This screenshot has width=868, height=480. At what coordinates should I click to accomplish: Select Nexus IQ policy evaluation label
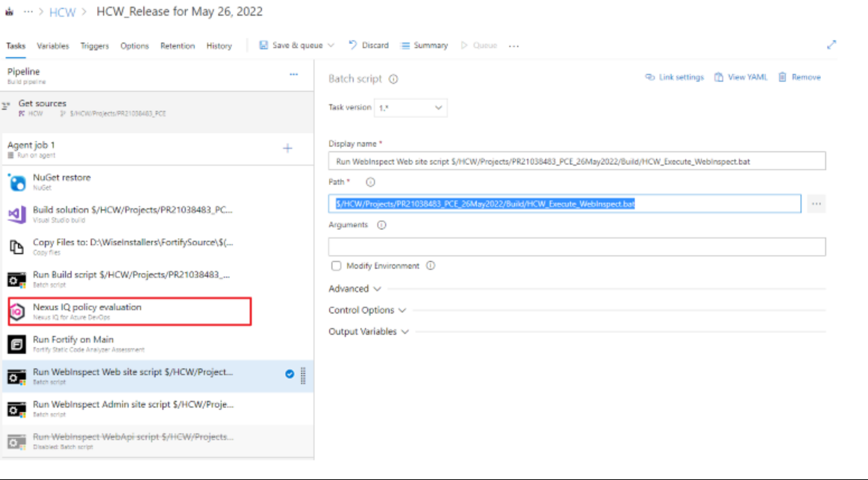pos(87,308)
